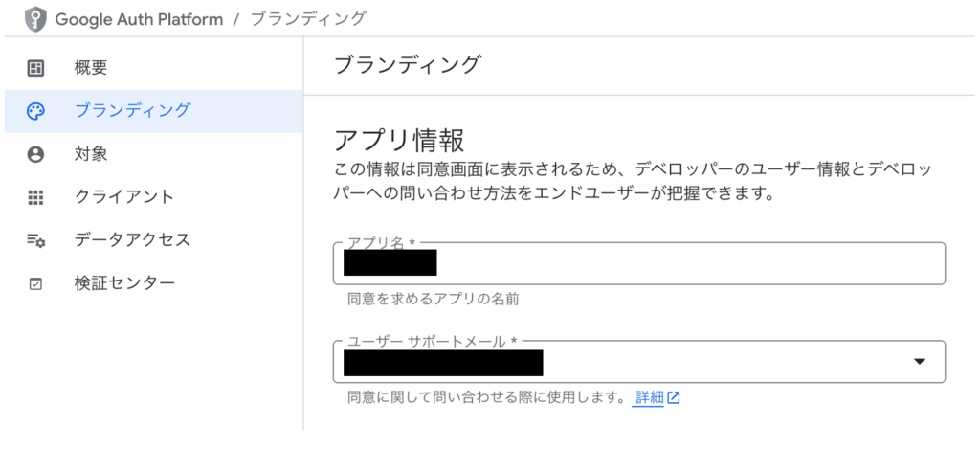Click the データアクセス settings-list icon
The width and height of the screenshot is (980, 449).
pos(36,240)
